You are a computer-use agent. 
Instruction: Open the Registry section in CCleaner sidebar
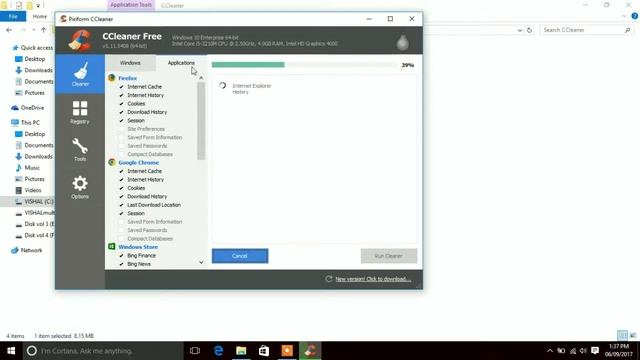pyautogui.click(x=80, y=112)
